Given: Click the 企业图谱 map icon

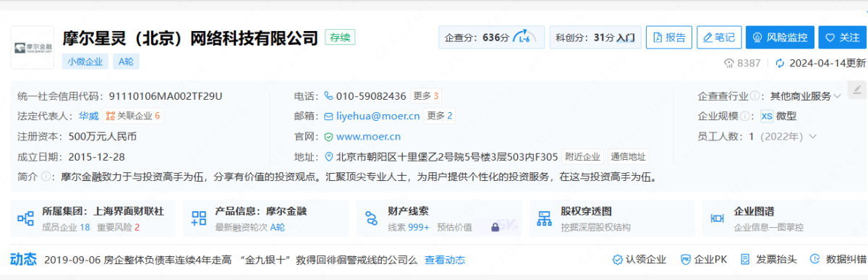Looking at the screenshot, I should (718, 219).
